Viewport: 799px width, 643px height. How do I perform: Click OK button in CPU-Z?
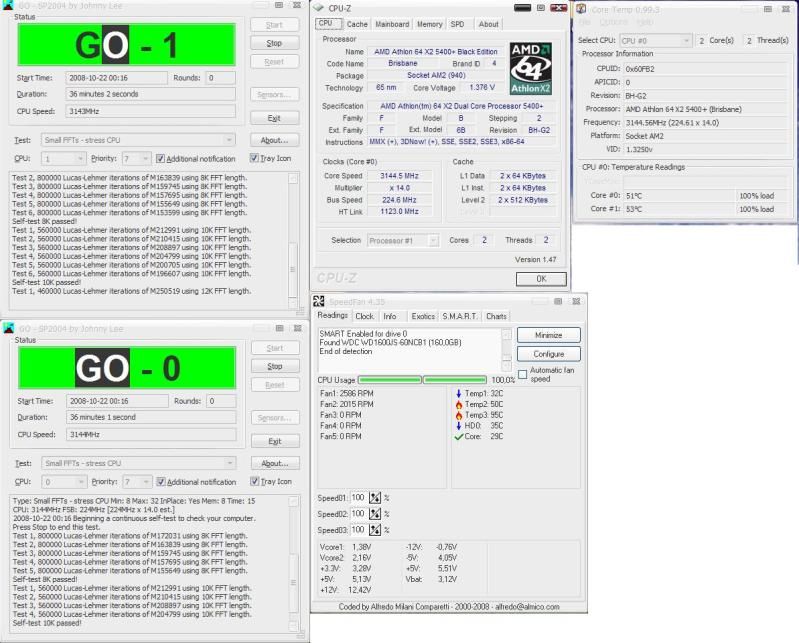541,279
